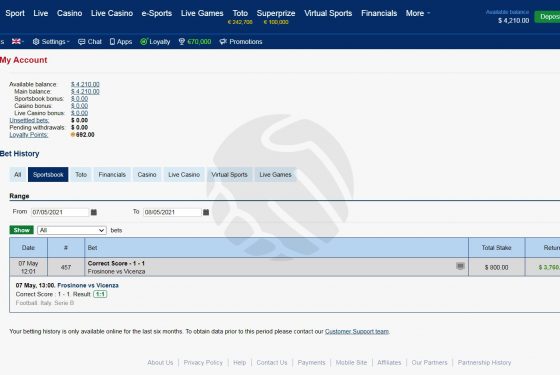Expand the UK flag language selector

[x=18, y=41]
